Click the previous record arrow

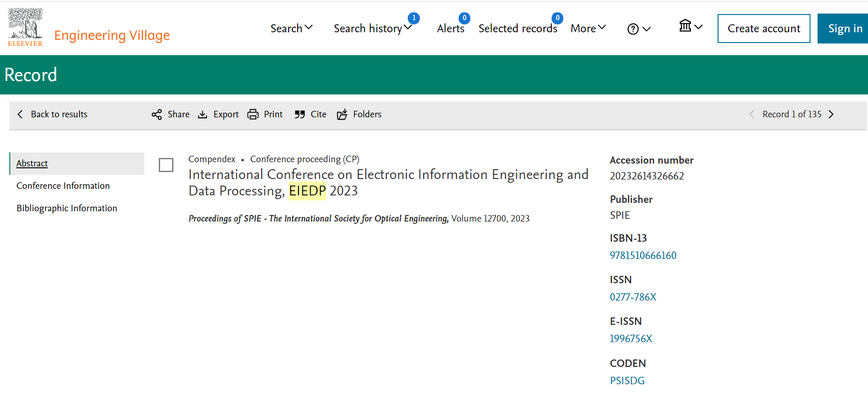click(x=752, y=115)
